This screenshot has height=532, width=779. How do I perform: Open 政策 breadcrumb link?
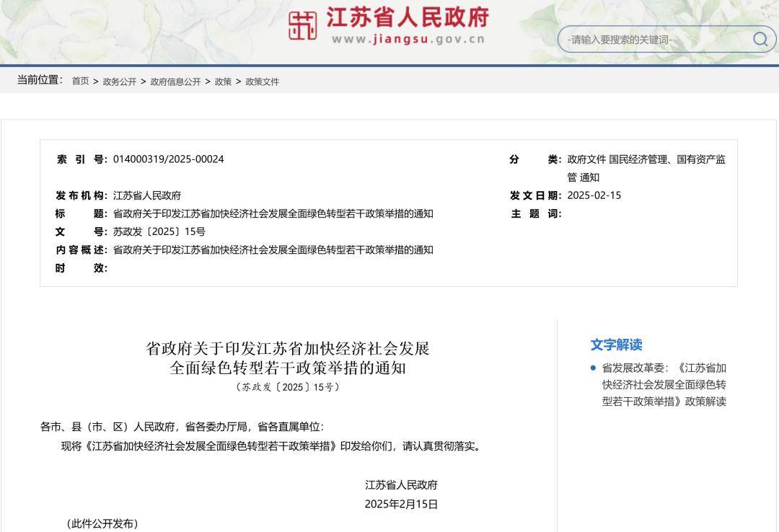[x=223, y=81]
